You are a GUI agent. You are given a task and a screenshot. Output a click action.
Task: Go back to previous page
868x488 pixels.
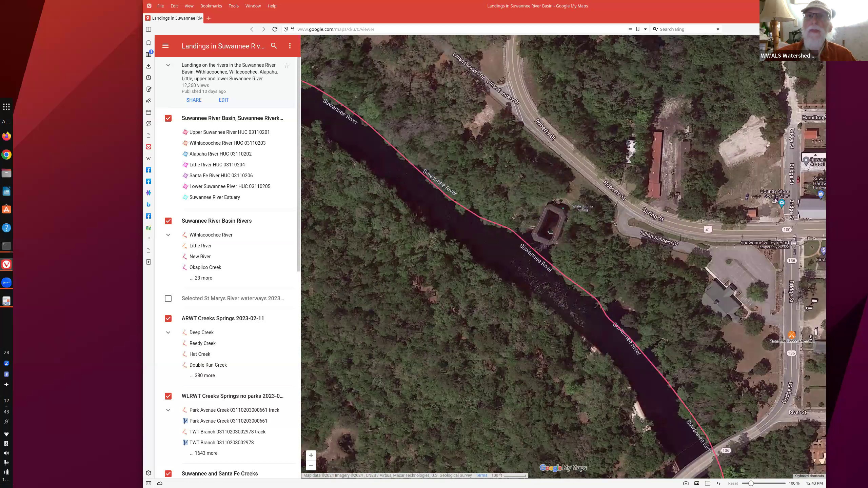(252, 29)
